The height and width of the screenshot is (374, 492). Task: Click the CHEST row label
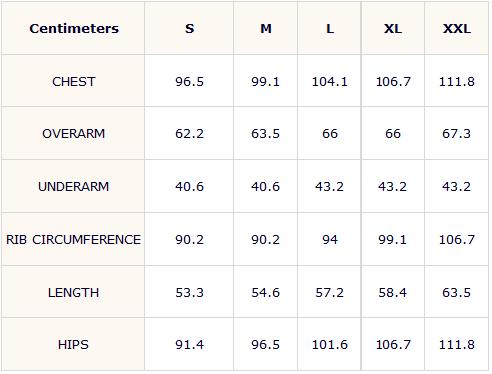[x=74, y=82]
